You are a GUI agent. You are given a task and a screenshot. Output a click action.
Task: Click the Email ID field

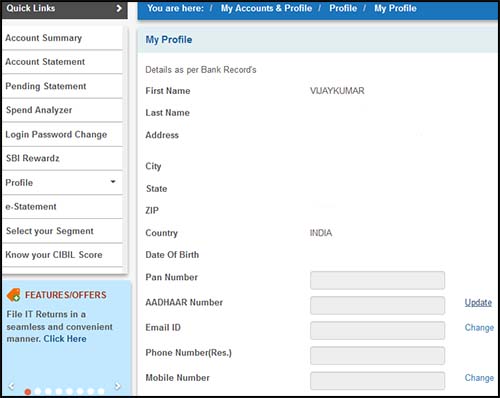tap(377, 330)
